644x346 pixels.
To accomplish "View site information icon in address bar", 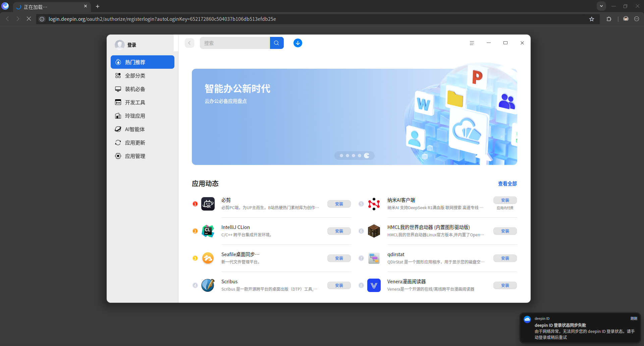I will [x=42, y=19].
